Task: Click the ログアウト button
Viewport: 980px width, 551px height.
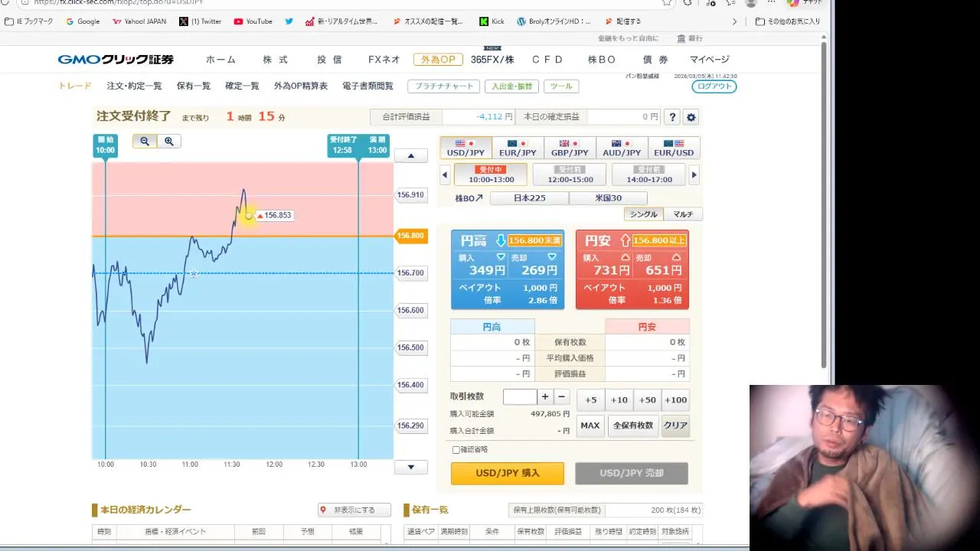Action: [714, 86]
